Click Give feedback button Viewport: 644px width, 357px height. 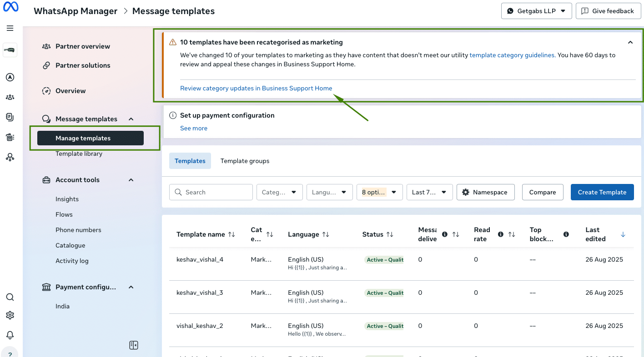(608, 11)
